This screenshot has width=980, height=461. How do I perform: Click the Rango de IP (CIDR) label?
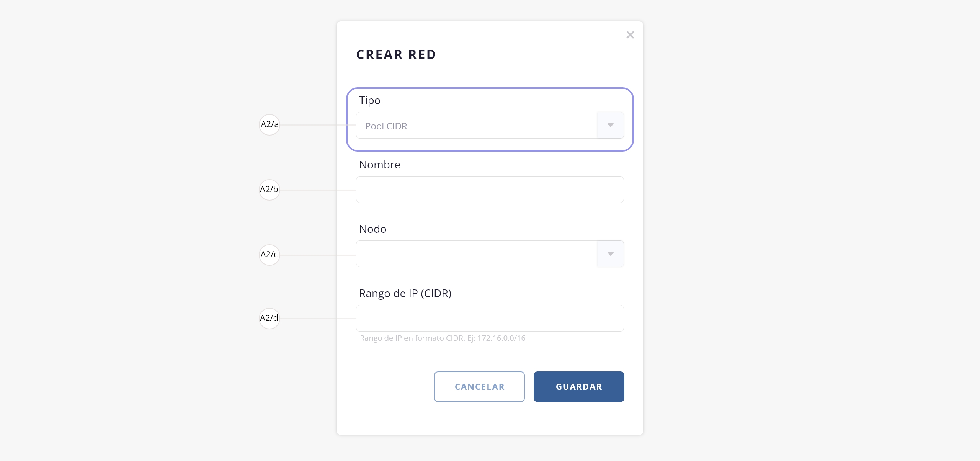coord(405,293)
